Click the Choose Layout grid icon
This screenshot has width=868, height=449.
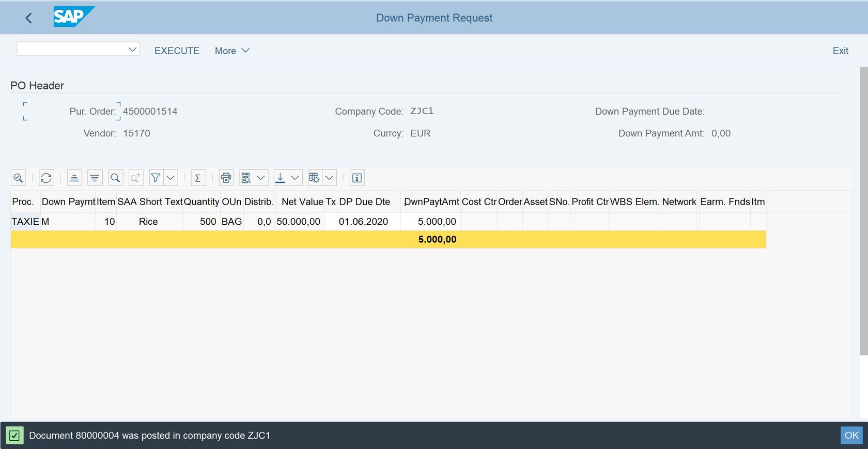(x=314, y=178)
